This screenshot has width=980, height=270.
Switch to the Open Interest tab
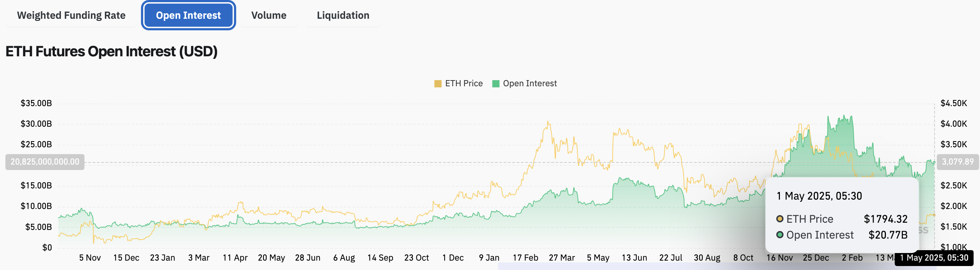[188, 15]
